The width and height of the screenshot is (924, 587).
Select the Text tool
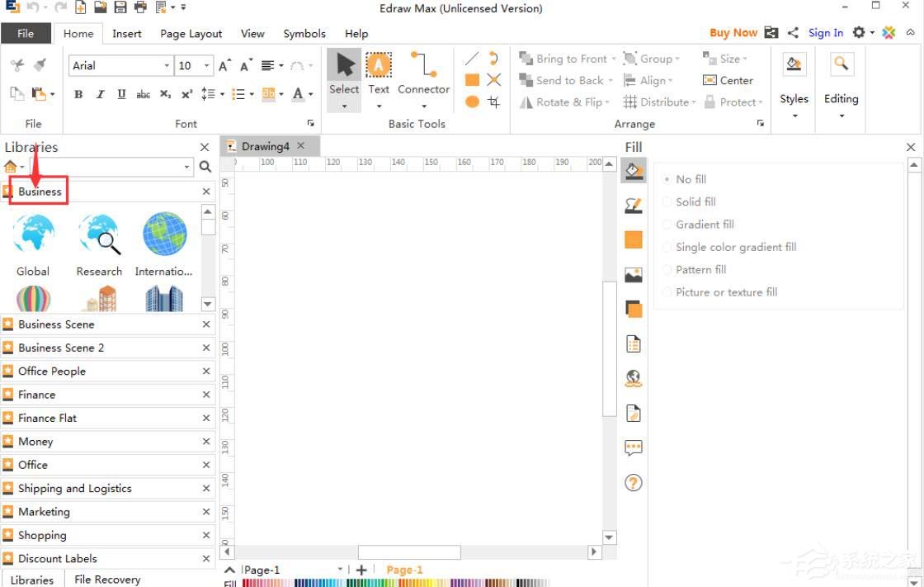pos(379,76)
